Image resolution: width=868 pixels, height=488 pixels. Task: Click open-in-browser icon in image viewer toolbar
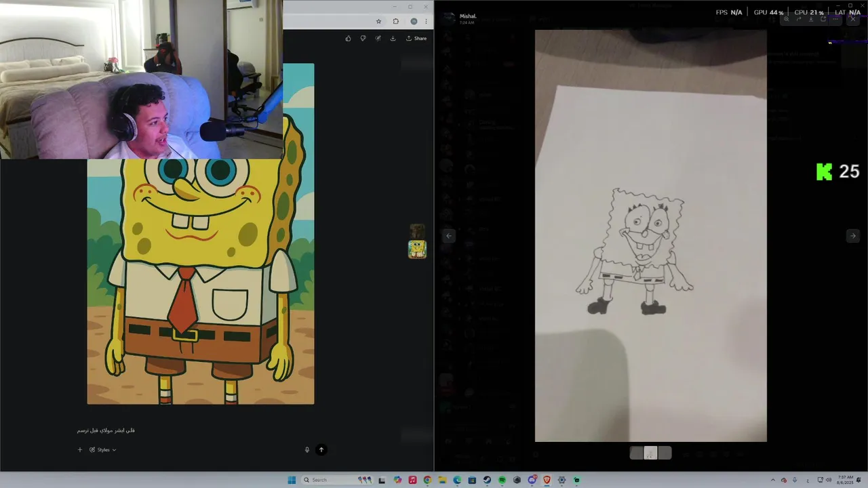pyautogui.click(x=823, y=19)
